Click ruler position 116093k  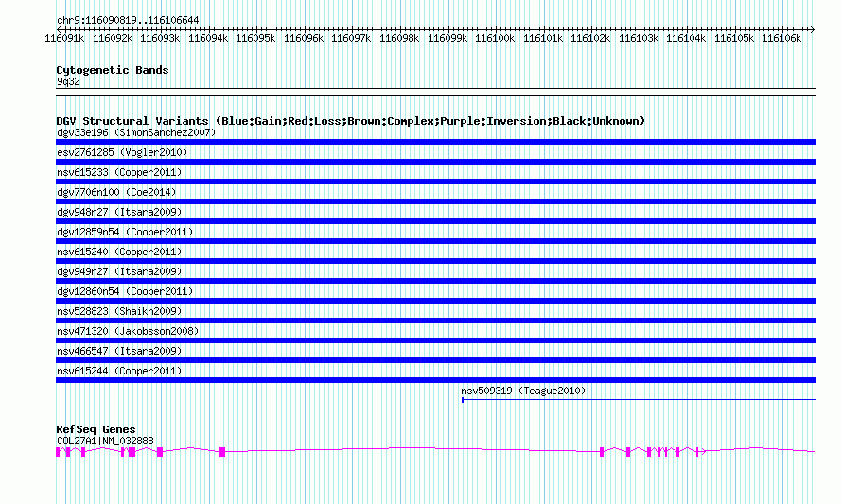(160, 38)
